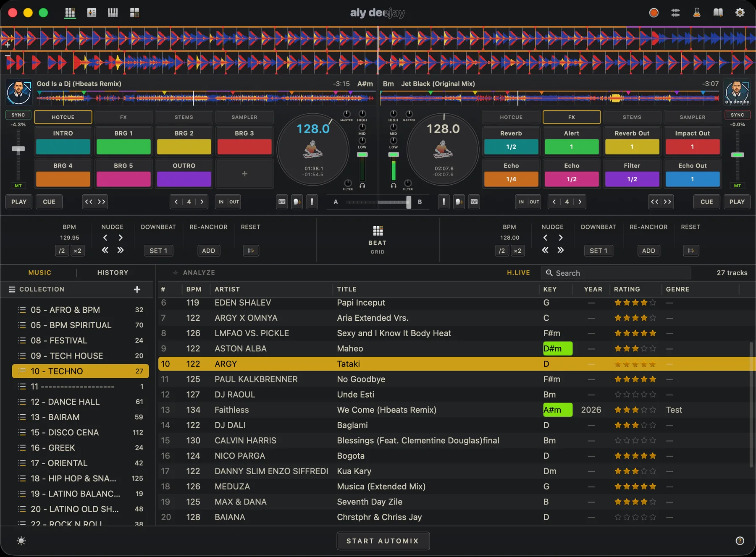Toggle left deck SYNC
756x557 pixels.
click(18, 115)
